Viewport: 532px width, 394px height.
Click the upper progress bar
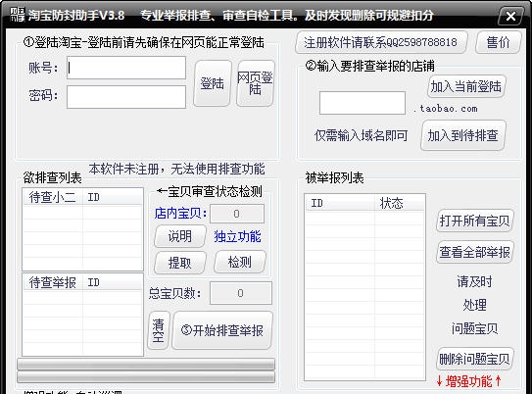point(146,364)
